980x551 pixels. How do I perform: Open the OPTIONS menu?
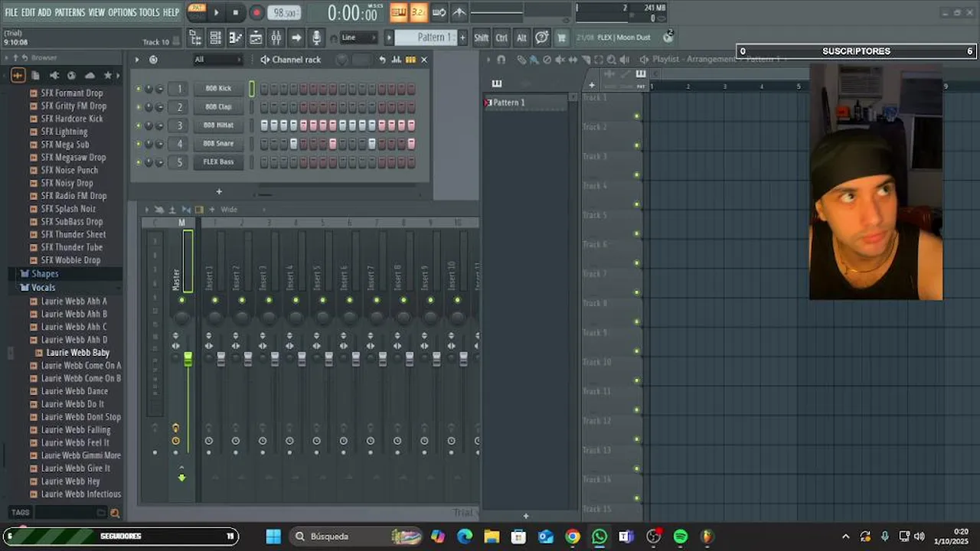click(x=122, y=12)
